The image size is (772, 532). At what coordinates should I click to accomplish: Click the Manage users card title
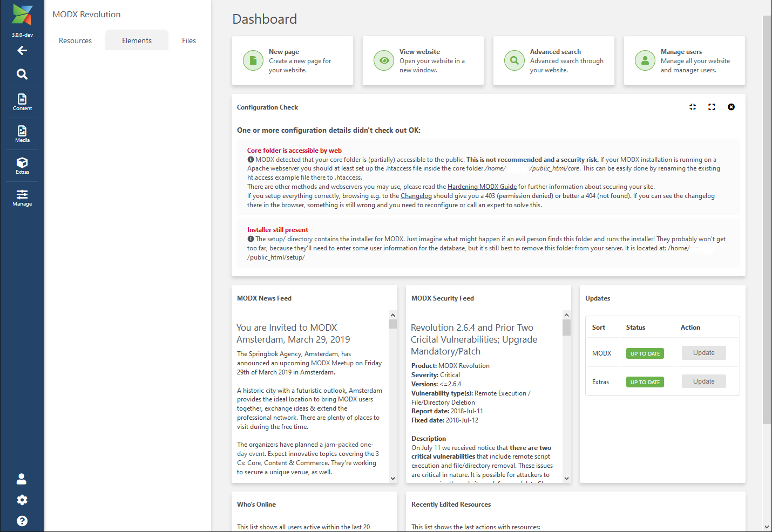click(681, 52)
